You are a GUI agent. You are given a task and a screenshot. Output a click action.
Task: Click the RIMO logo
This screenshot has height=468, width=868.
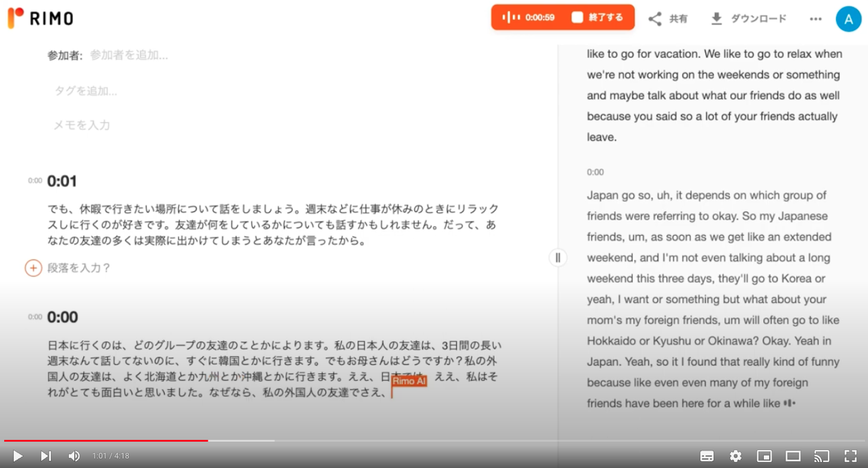[40, 18]
